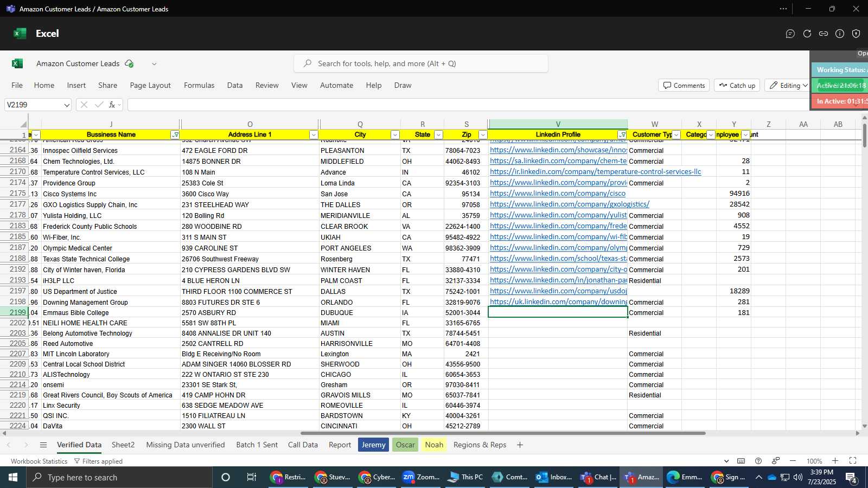Click the formula bar cancel X icon

point(84,105)
